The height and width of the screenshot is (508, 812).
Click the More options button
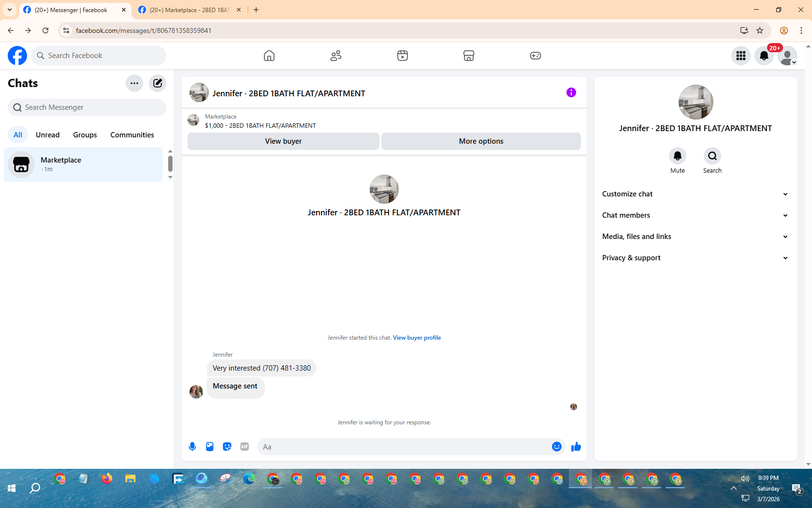click(481, 141)
